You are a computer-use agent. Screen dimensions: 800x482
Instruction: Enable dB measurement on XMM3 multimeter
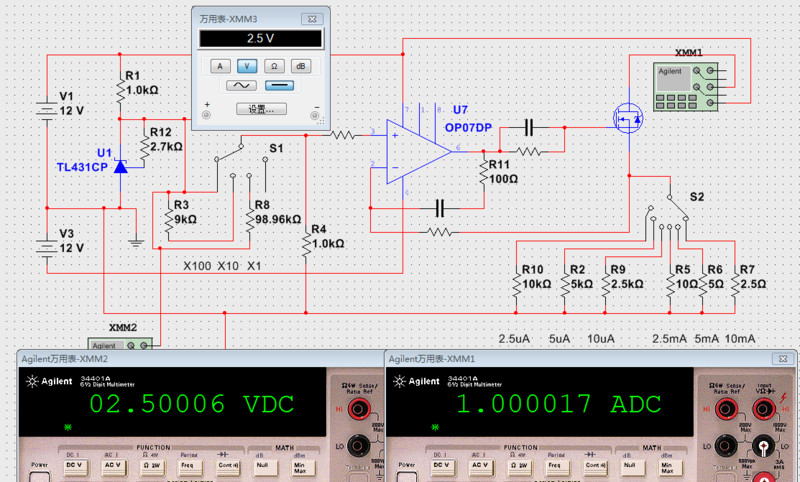[300, 66]
